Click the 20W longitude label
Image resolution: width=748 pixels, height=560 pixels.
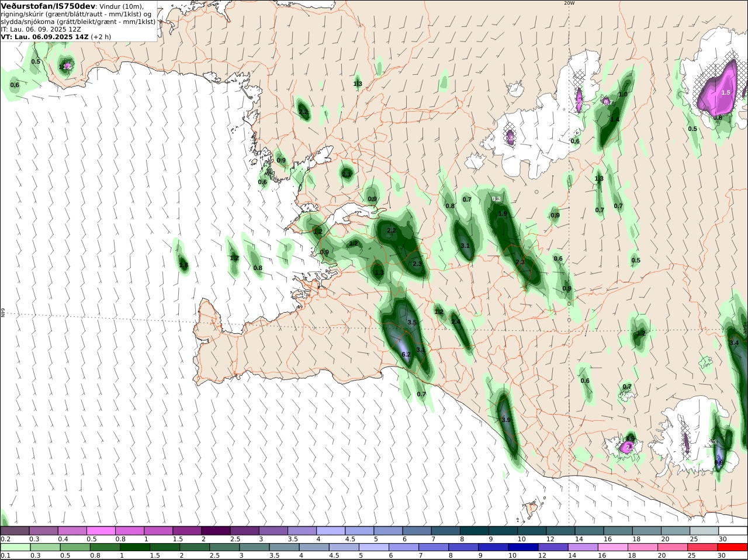[x=569, y=3]
